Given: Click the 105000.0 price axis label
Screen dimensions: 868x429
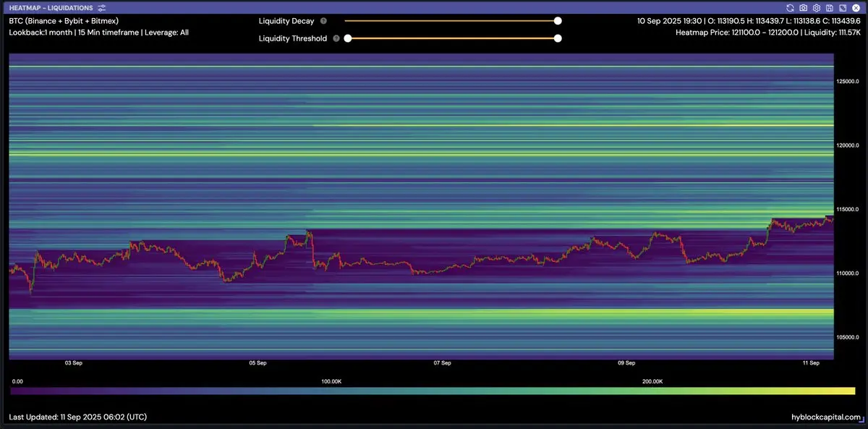Looking at the screenshot, I should [846, 336].
